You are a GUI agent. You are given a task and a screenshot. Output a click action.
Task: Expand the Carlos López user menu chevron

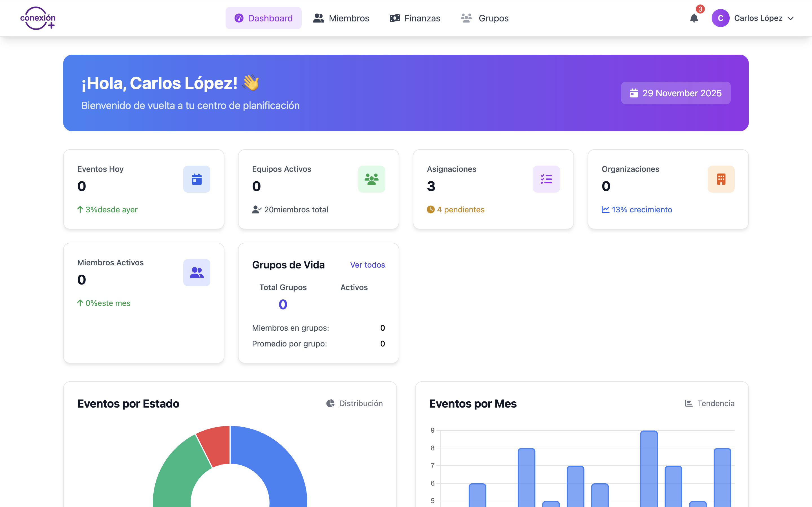[791, 18]
